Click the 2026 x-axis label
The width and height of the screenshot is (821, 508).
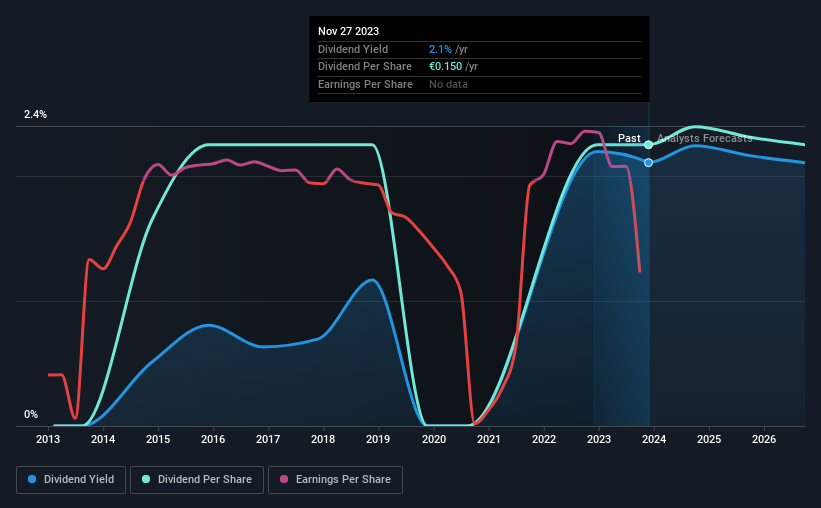[764, 439]
